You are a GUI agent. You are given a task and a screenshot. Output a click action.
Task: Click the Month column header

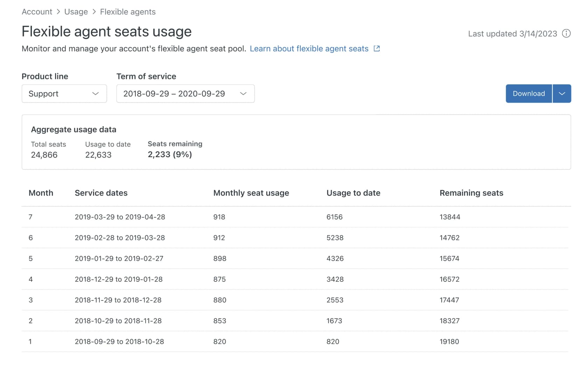(41, 193)
